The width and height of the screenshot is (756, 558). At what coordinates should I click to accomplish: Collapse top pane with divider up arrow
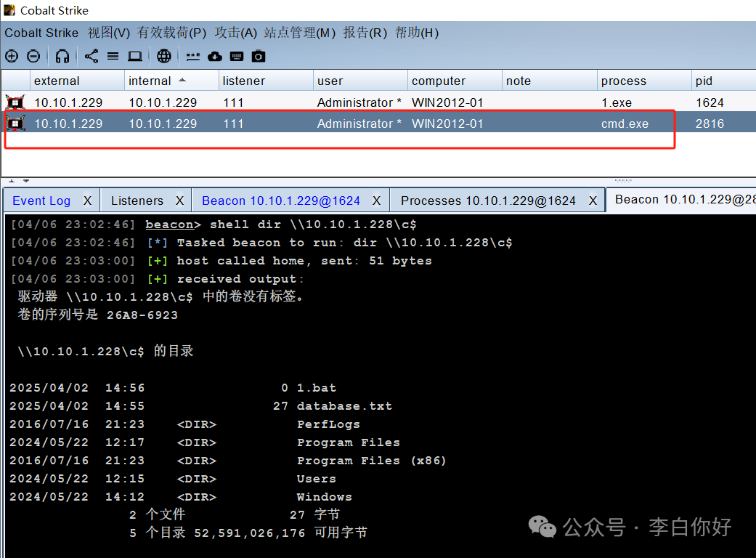[12, 181]
